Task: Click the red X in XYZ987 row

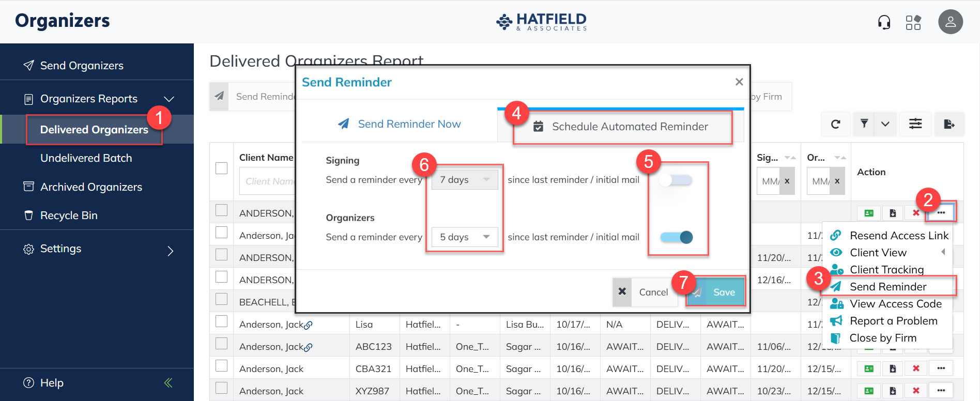Action: 916,391
